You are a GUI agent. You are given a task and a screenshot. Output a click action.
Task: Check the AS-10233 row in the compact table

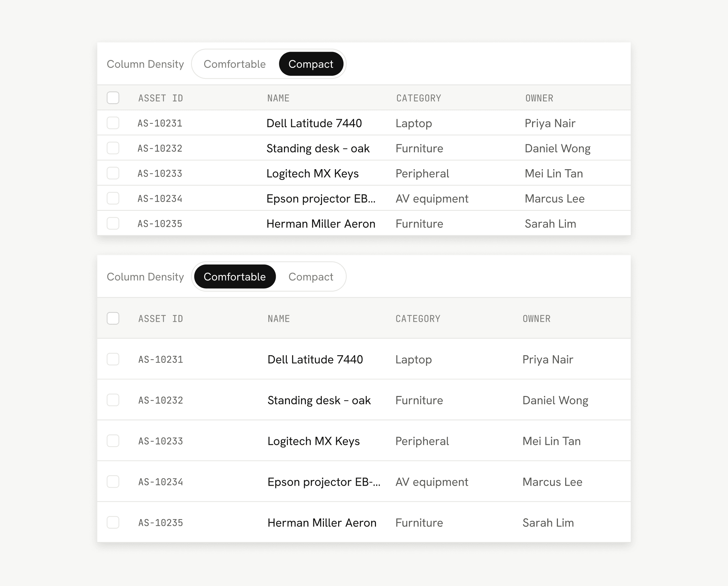(113, 173)
